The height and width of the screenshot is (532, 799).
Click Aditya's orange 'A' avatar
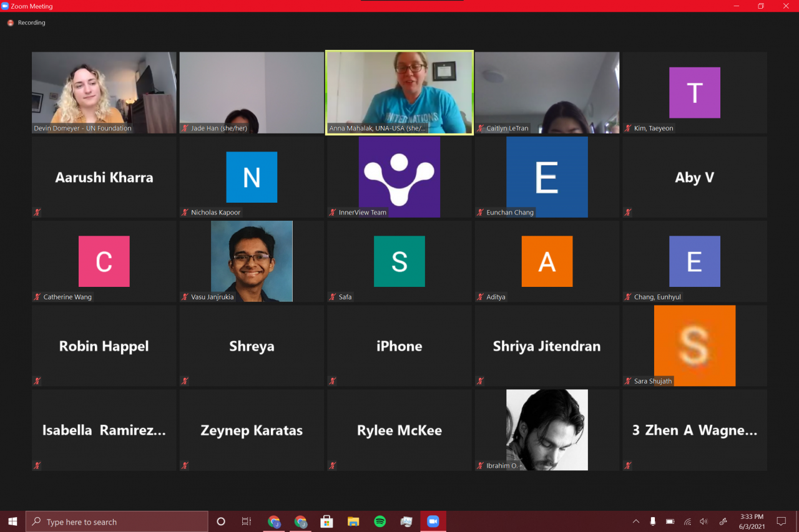(547, 261)
